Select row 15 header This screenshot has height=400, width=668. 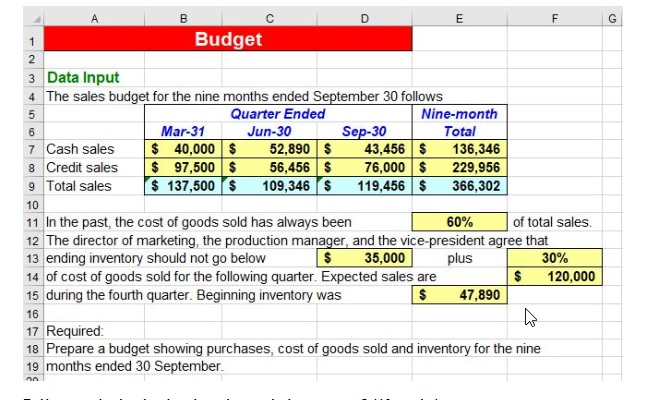(33, 295)
